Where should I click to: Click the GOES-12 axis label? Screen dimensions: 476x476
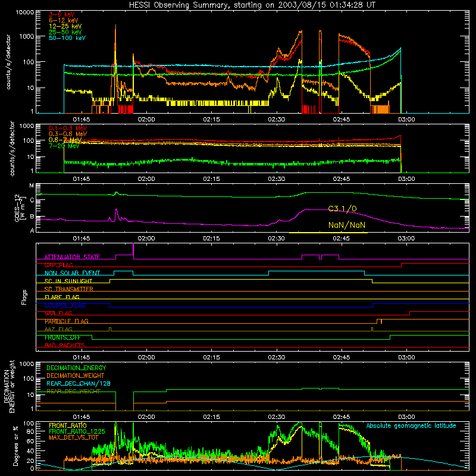click(x=20, y=208)
